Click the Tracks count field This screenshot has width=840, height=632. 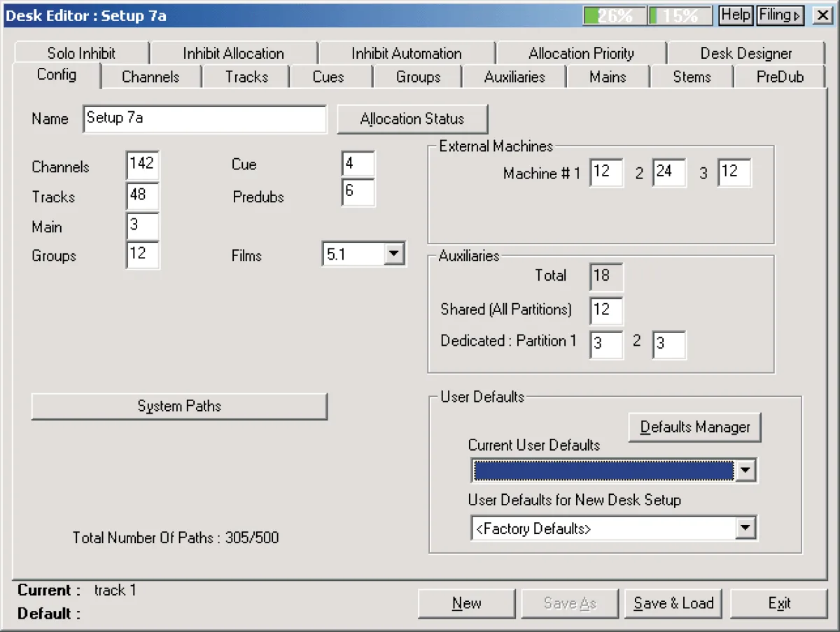tap(143, 196)
